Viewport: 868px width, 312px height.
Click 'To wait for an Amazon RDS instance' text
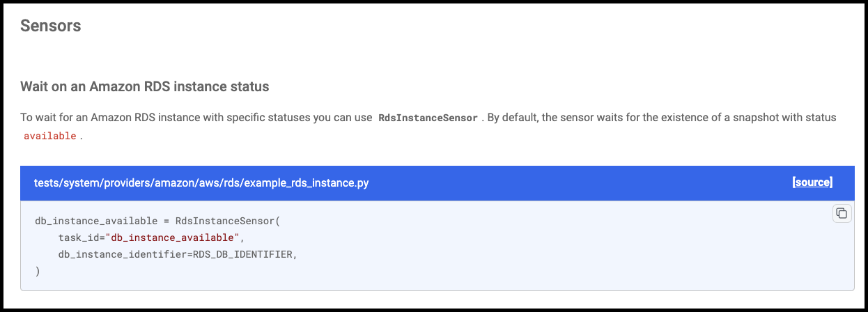[110, 118]
